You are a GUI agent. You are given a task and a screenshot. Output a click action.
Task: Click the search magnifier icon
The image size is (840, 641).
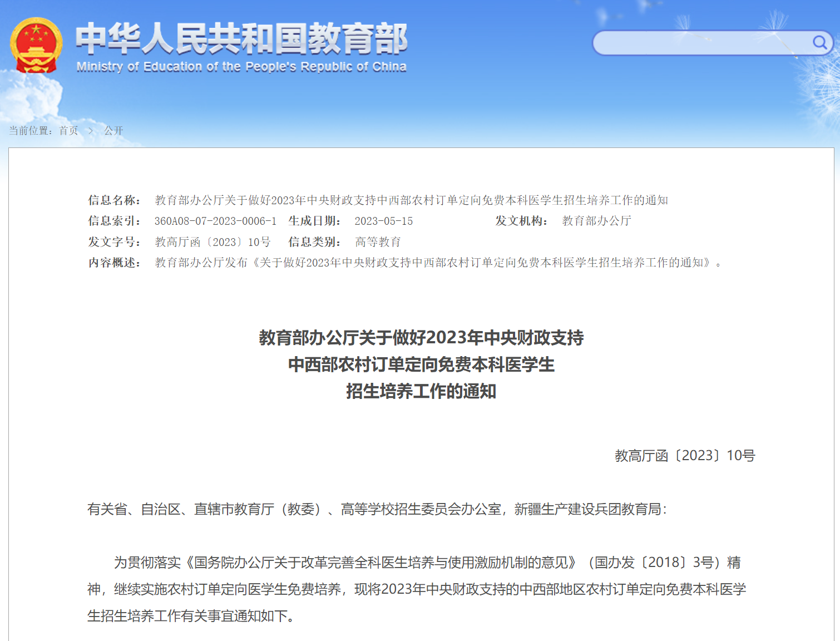[x=819, y=43]
